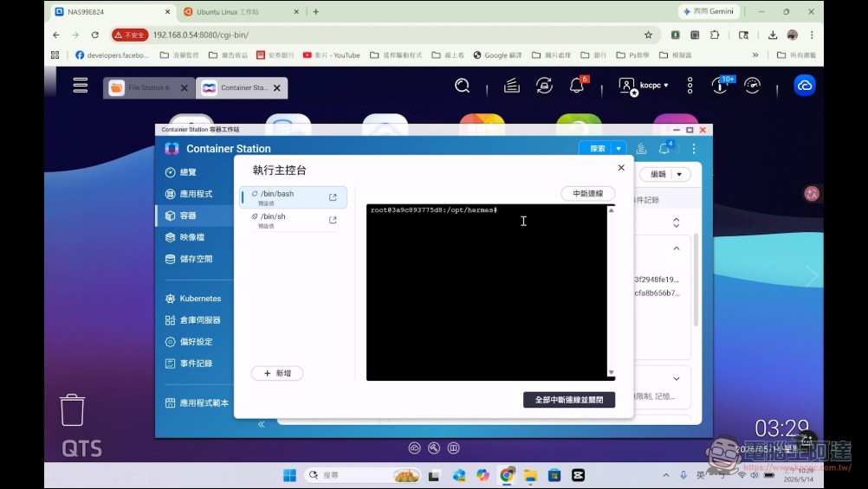Image resolution: width=868 pixels, height=489 pixels.
Task: Select 容器 in the sidebar
Action: click(194, 216)
